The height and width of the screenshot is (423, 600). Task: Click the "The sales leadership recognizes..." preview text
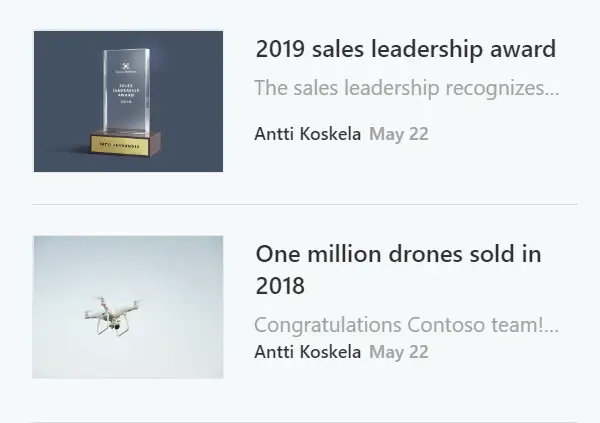click(406, 88)
